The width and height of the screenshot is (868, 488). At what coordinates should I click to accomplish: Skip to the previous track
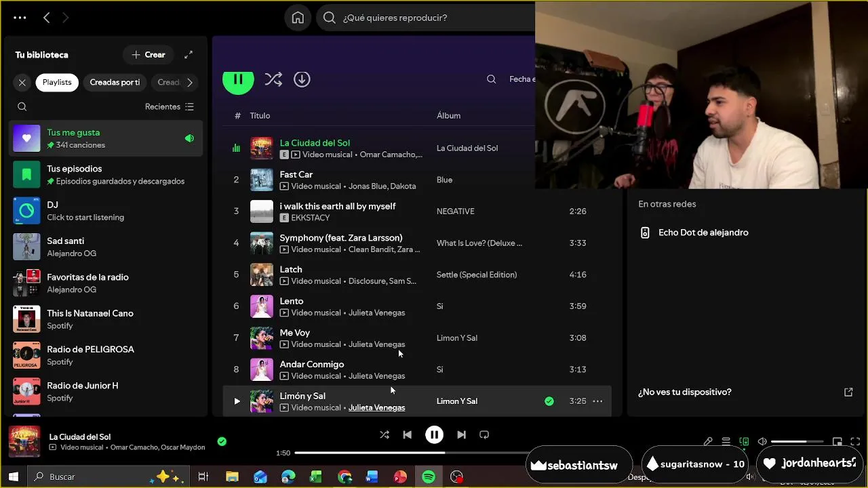tap(407, 435)
